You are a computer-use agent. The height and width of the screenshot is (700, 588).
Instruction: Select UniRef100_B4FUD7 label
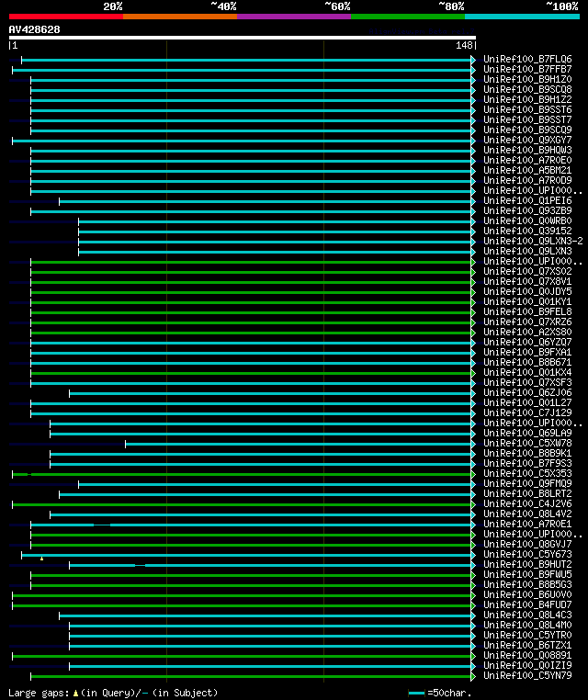pyautogui.click(x=527, y=605)
